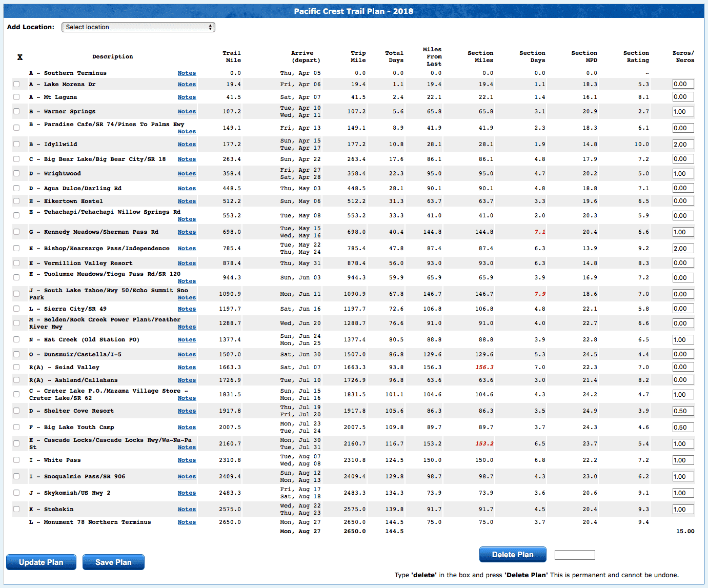Mark the Vermillion Valley Resort checkbox
This screenshot has height=588, width=708.
click(x=16, y=263)
